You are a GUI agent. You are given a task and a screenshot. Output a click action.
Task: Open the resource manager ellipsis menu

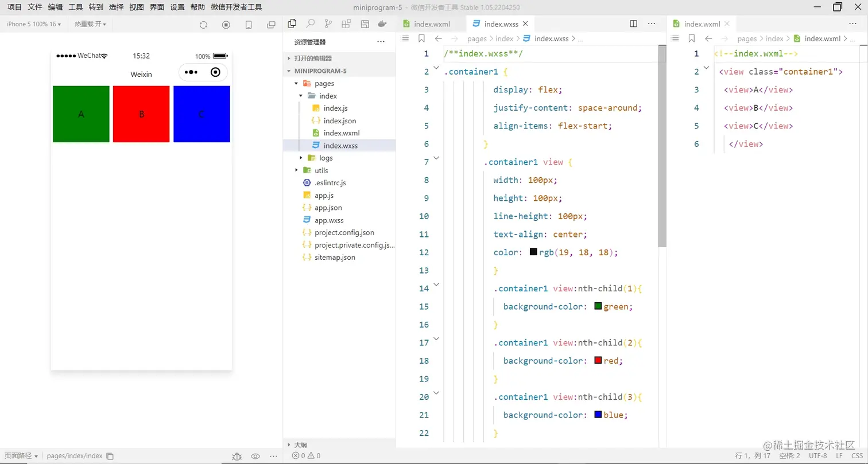click(x=381, y=42)
